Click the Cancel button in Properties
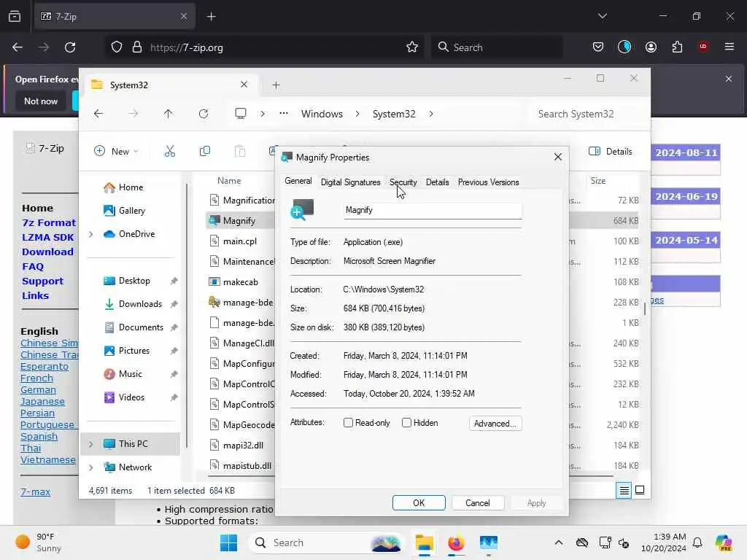Image resolution: width=747 pixels, height=560 pixels. [477, 503]
